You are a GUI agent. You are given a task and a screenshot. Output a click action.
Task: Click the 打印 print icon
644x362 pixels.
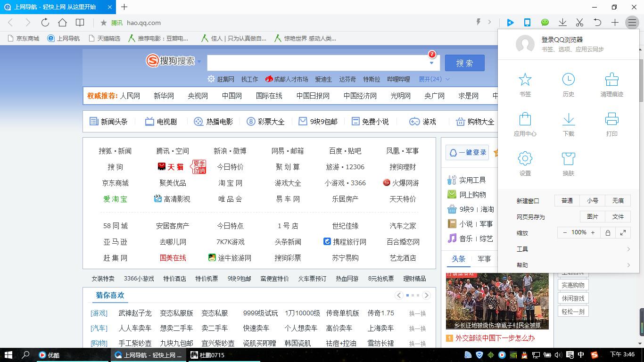click(x=612, y=119)
